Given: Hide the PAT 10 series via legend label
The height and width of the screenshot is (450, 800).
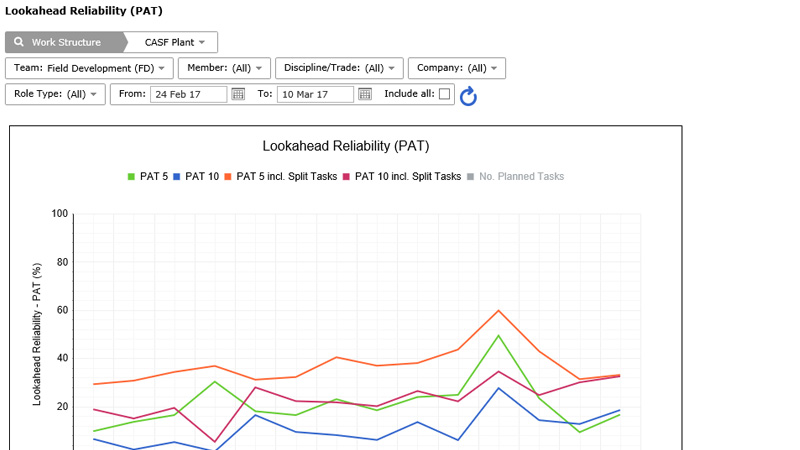Looking at the screenshot, I should [x=202, y=177].
